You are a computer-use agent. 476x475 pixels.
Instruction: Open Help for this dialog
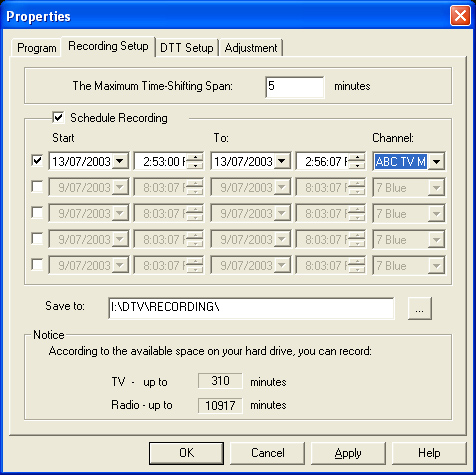point(429,453)
